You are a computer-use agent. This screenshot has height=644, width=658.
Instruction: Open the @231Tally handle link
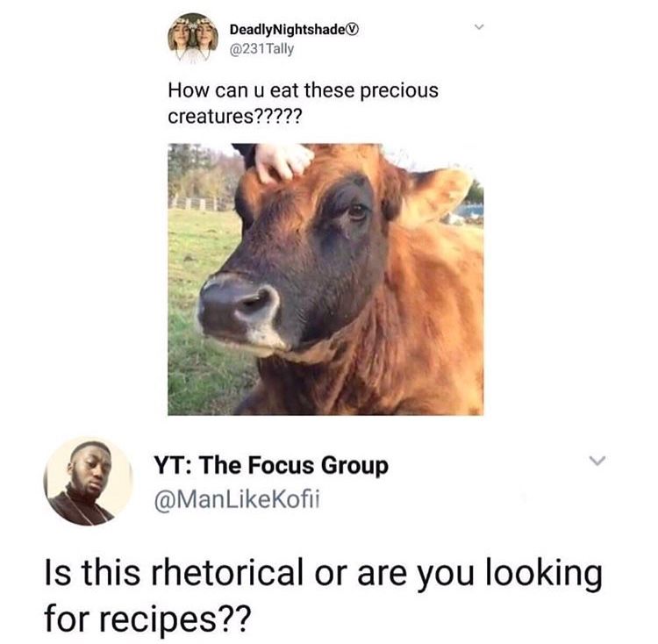(261, 49)
